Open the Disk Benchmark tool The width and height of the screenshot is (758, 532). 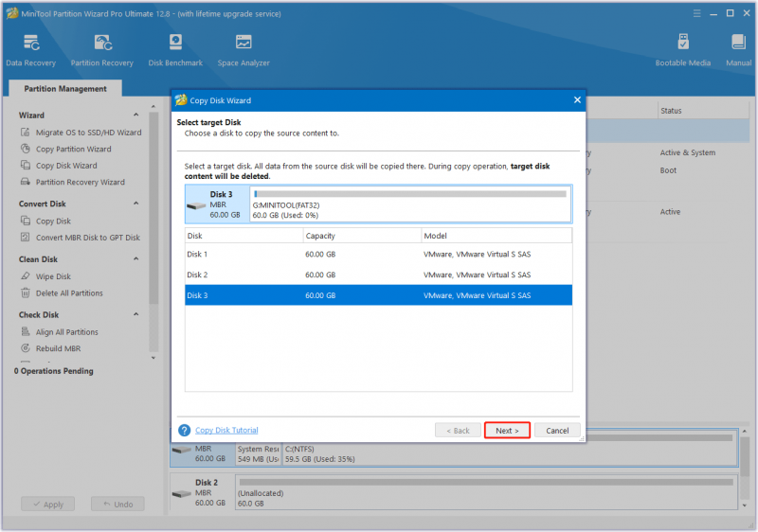[x=175, y=50]
